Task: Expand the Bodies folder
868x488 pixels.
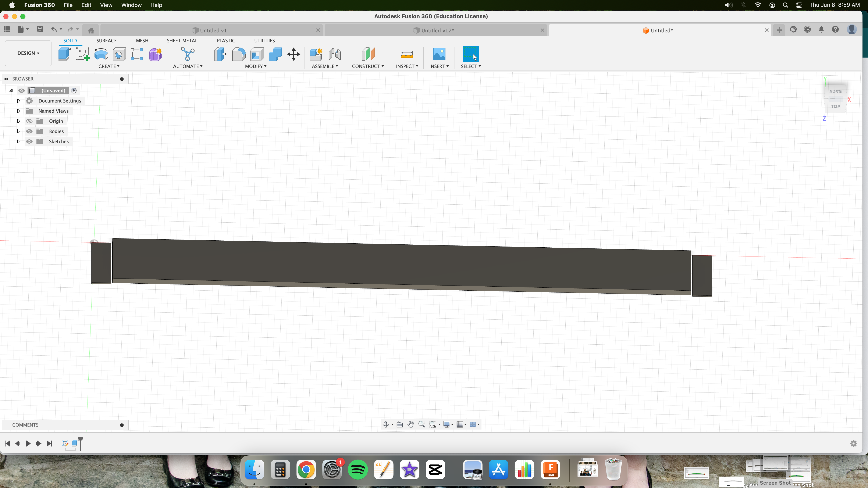Action: (x=18, y=131)
